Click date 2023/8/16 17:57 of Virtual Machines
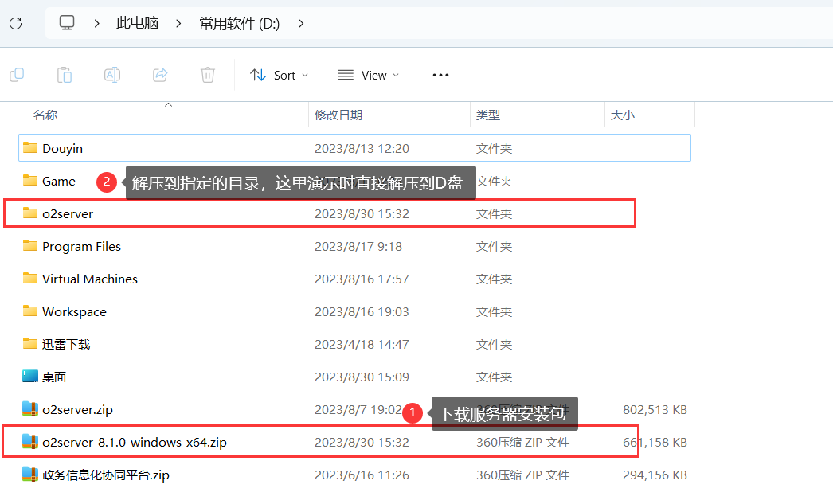The width and height of the screenshot is (833, 504). tap(362, 279)
